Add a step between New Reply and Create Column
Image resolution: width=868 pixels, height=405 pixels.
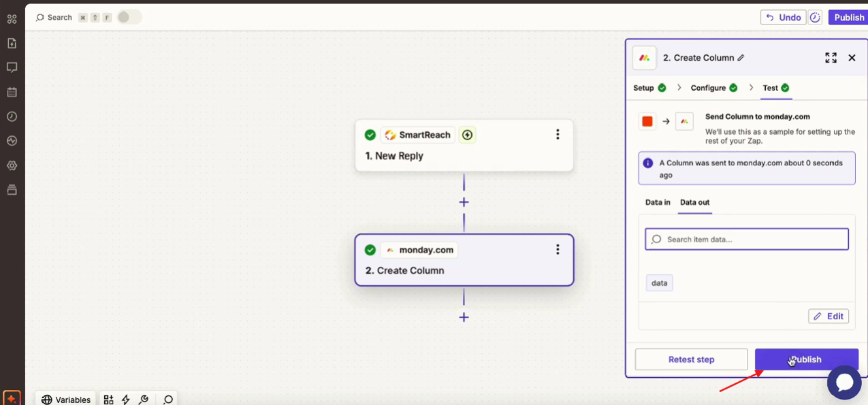click(x=464, y=202)
